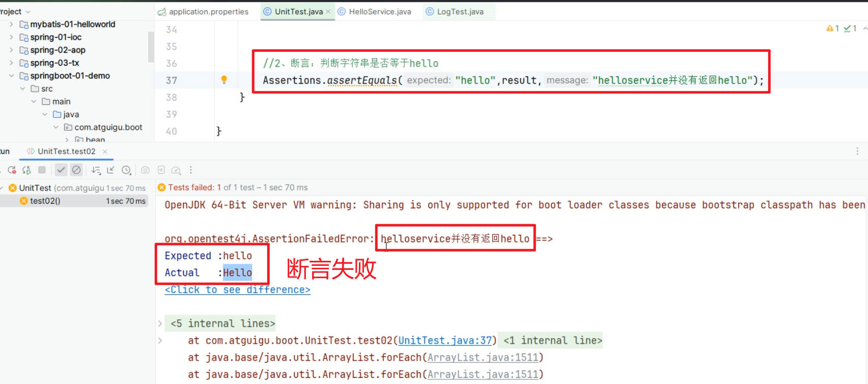Rerun failed tests in Run toolbar
This screenshot has width=868, height=384.
(12, 170)
